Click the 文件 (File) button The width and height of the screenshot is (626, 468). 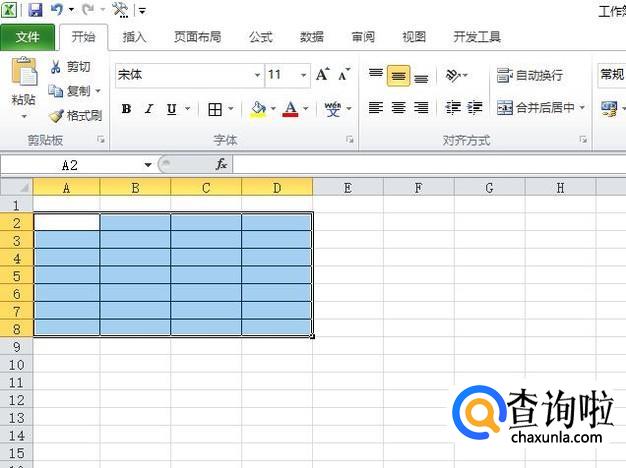pyautogui.click(x=28, y=37)
